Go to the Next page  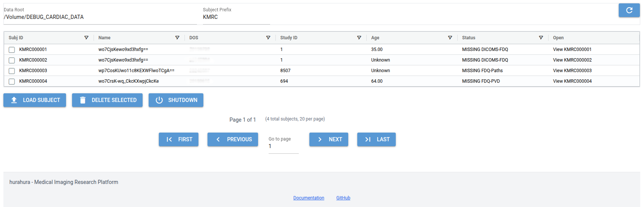pyautogui.click(x=329, y=139)
